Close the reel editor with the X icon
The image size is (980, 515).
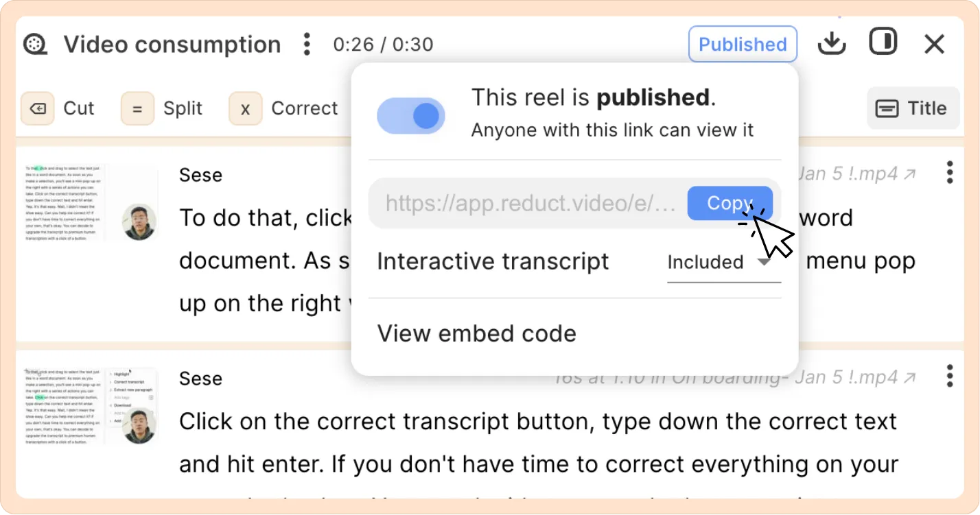point(935,45)
